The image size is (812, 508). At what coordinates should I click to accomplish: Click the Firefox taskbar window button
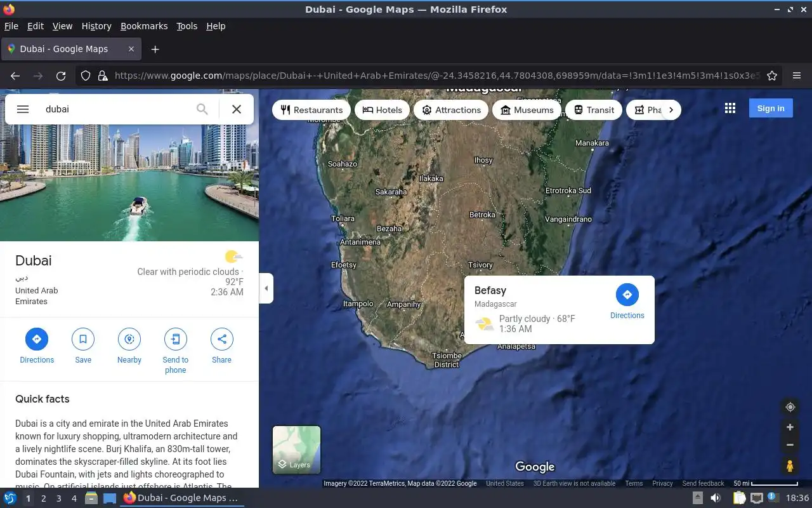[181, 498]
